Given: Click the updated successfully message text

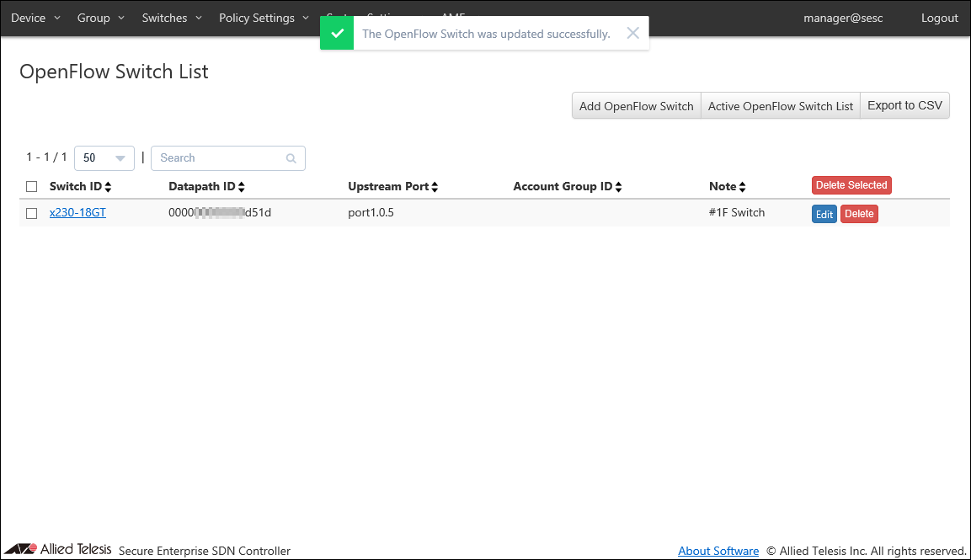Looking at the screenshot, I should point(486,34).
